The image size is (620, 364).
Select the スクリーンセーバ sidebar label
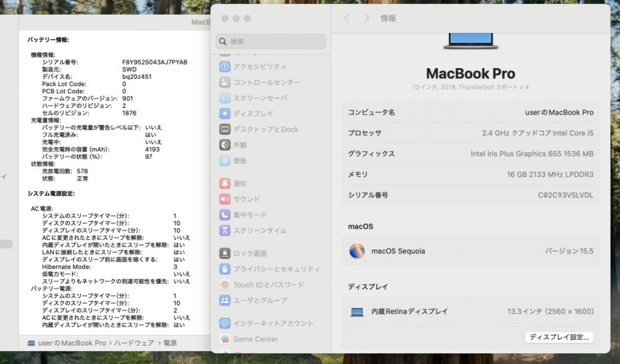[x=260, y=98]
